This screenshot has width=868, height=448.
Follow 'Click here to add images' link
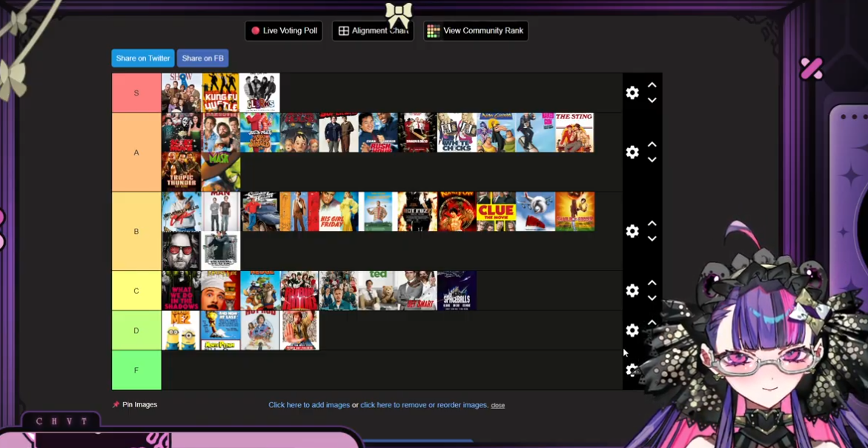click(309, 405)
